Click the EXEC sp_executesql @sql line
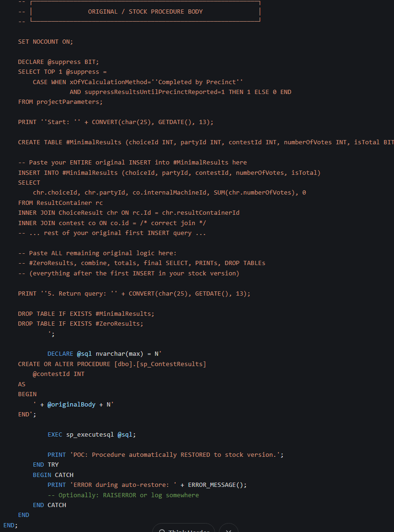Viewport: 394px width, 532px height. pos(92,435)
